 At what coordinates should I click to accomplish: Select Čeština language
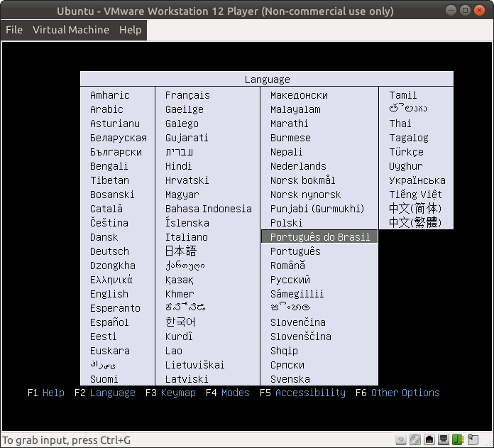(x=109, y=223)
